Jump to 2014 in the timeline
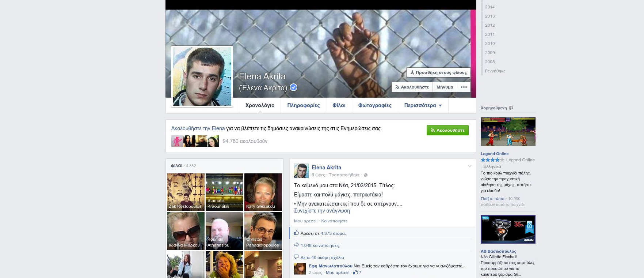The height and width of the screenshot is (278, 644). pyautogui.click(x=490, y=7)
